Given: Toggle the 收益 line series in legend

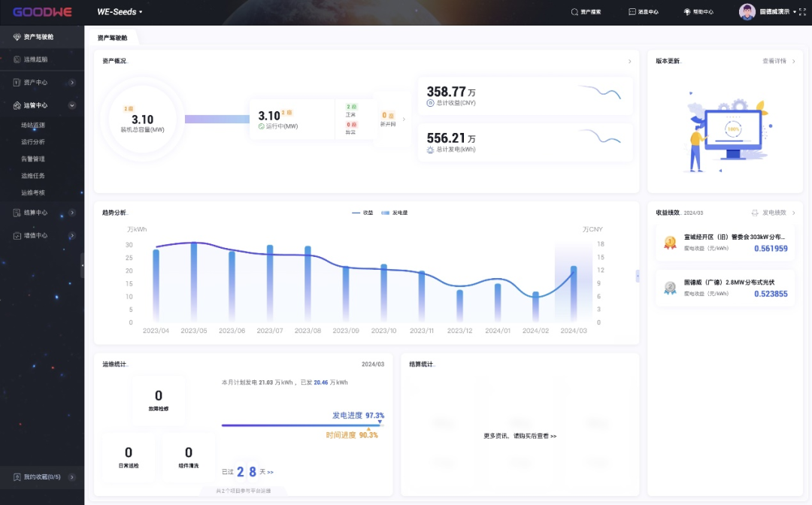Looking at the screenshot, I should tap(362, 213).
